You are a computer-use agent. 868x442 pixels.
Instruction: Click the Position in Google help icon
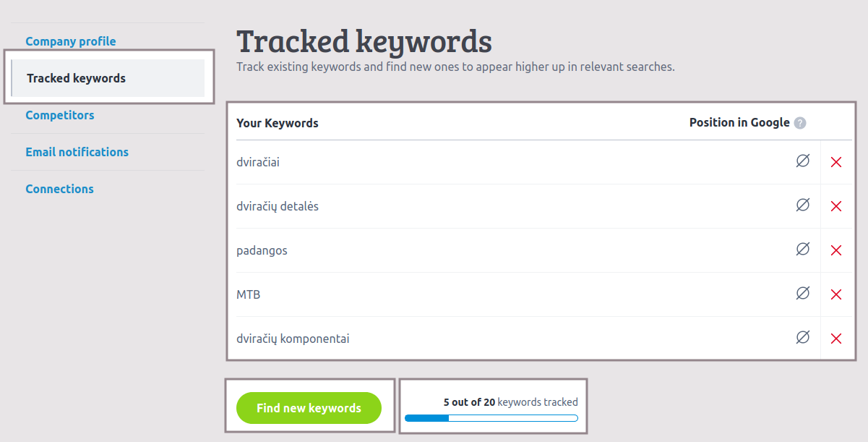pyautogui.click(x=800, y=123)
